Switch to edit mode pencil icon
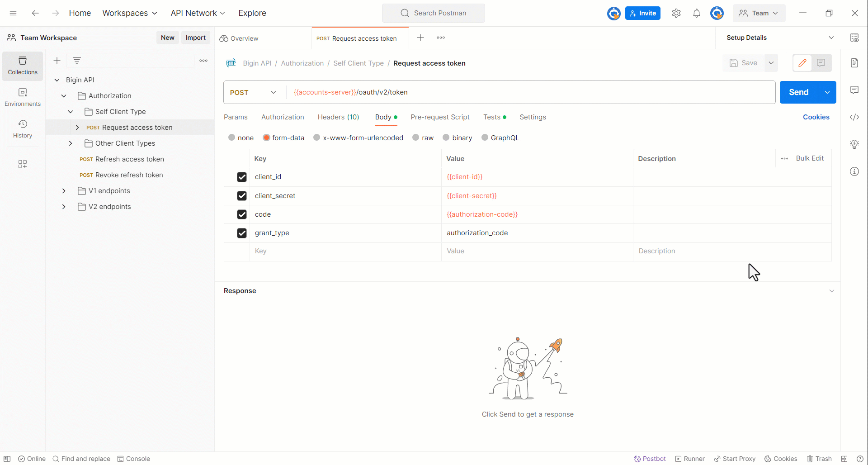 802,63
